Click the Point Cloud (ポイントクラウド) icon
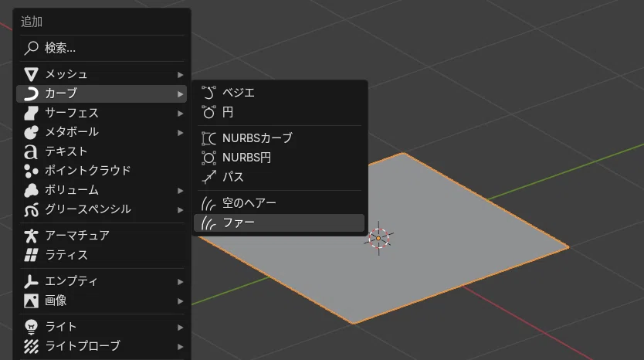644x360 pixels. pos(31,171)
